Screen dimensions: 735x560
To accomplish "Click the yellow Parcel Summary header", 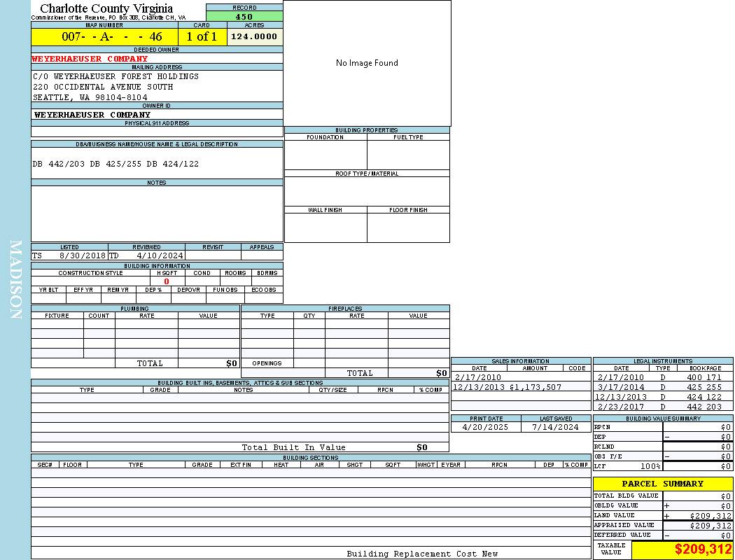I will (662, 484).
